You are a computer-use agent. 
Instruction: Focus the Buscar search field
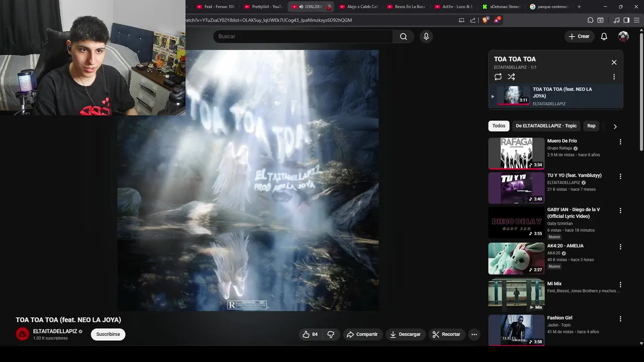point(303,36)
